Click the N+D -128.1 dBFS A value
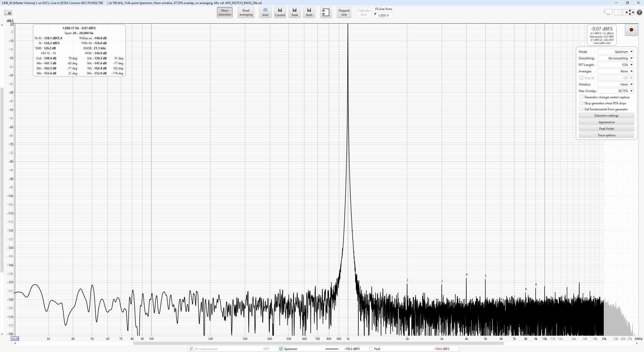Image resolution: width=644 pixels, height=352 pixels. (x=53, y=38)
